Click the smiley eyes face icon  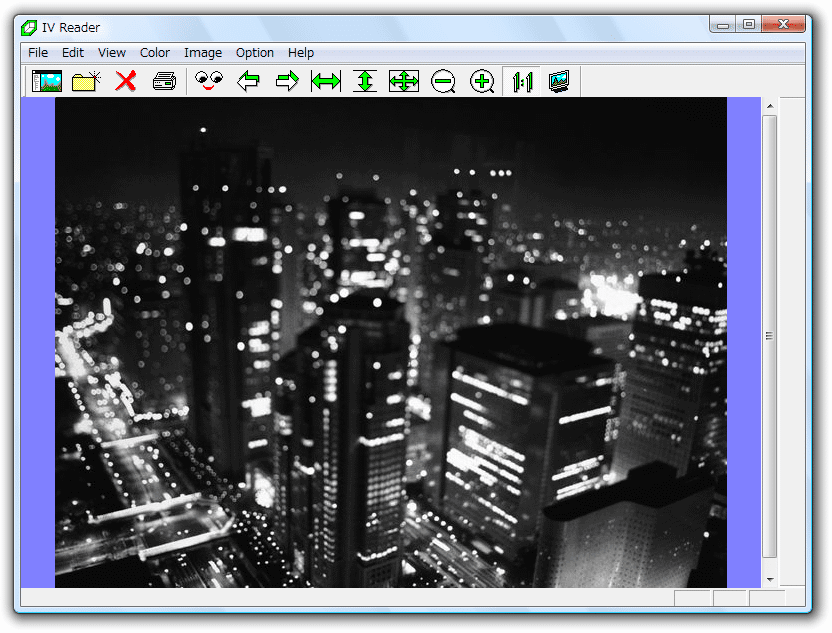[x=209, y=81]
